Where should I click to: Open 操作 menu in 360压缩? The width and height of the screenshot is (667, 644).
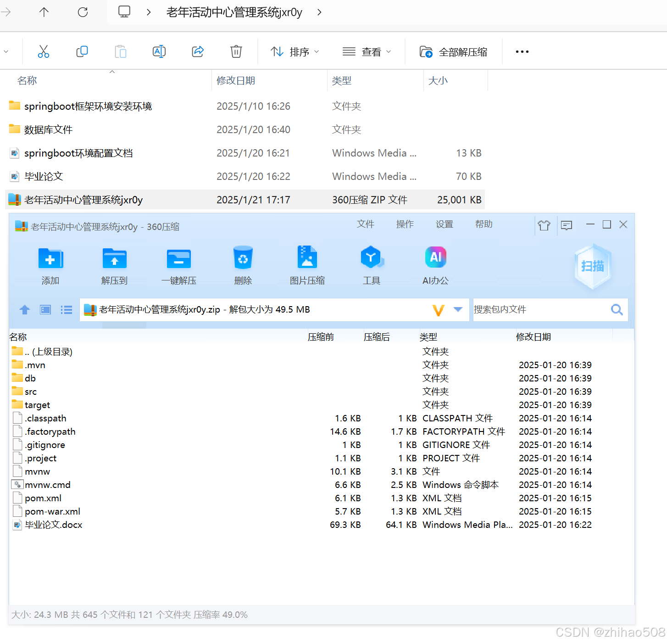pos(405,224)
